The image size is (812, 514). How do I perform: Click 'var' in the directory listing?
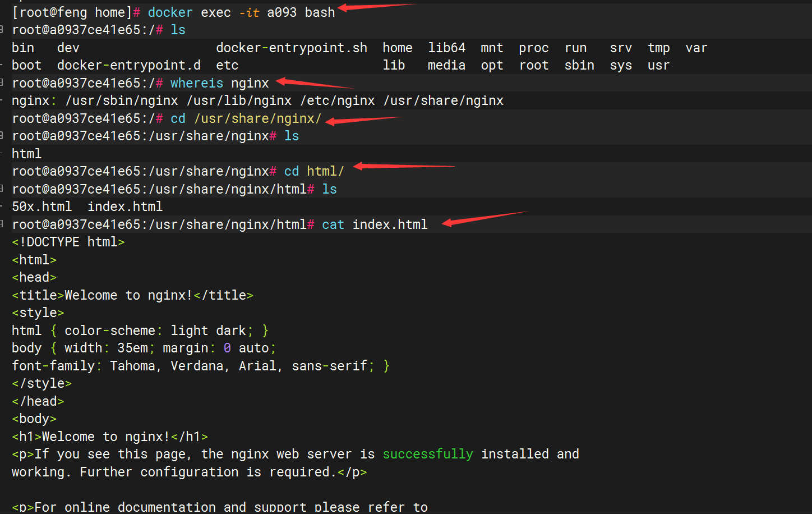[696, 48]
